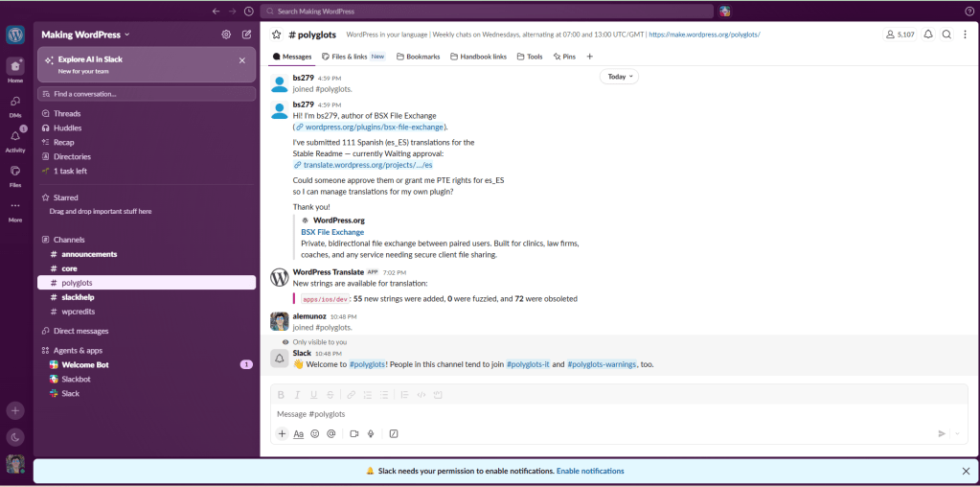Open the history clock icon
Screen dimensions: 980x487
(x=249, y=12)
